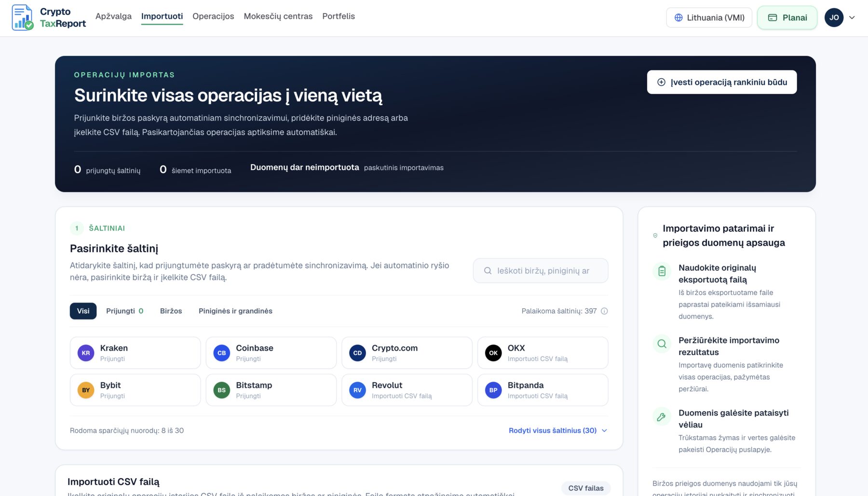Select the Prijungti 0 filter tab

[124, 311]
